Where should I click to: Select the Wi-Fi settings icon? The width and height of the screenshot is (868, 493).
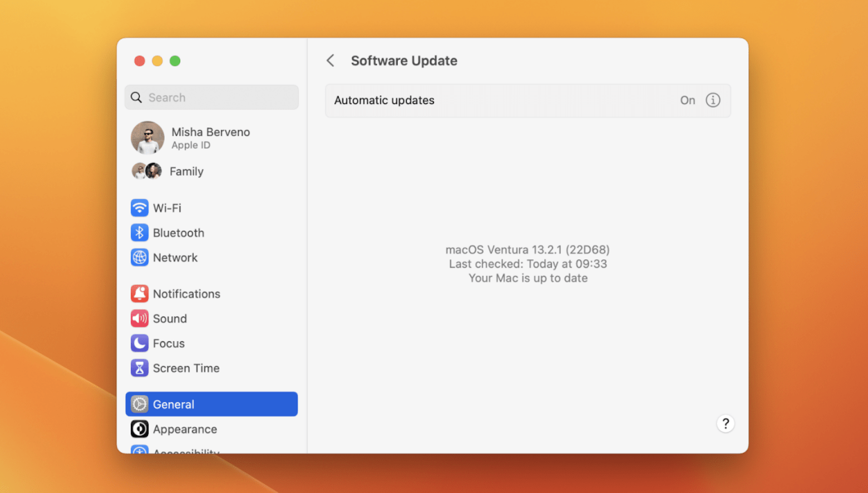tap(140, 208)
